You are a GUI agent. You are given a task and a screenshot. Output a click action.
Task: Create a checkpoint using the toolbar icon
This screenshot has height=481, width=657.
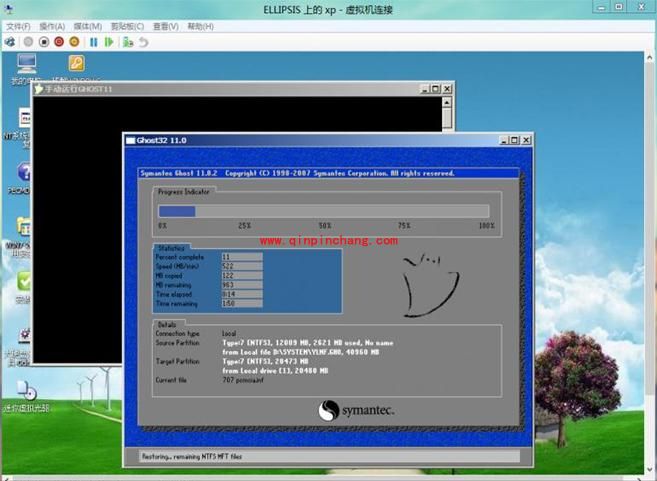point(128,42)
